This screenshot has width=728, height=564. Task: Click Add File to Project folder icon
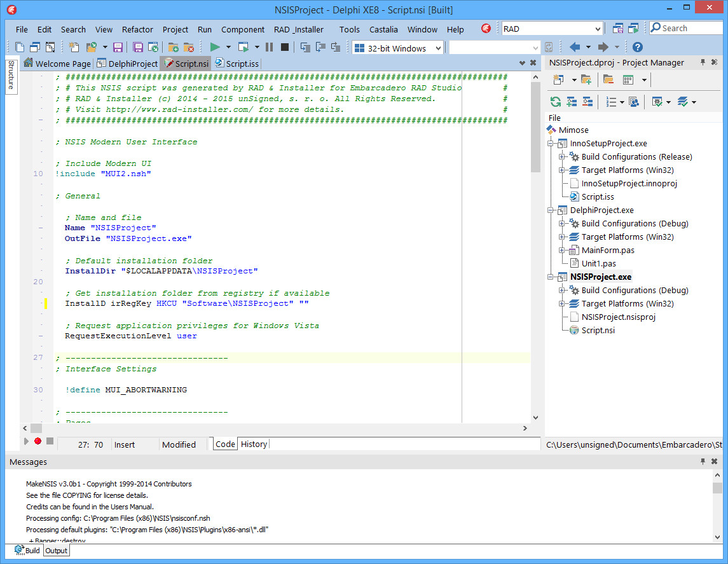[x=173, y=47]
